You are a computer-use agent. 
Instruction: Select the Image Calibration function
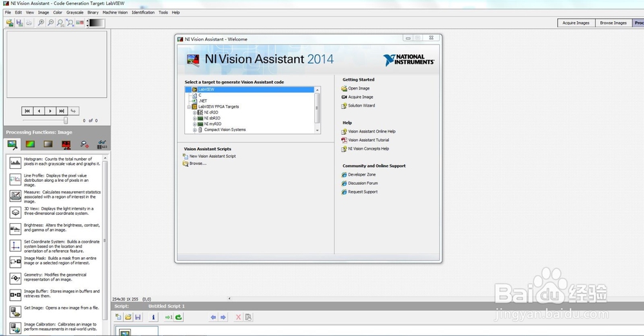pos(55,327)
